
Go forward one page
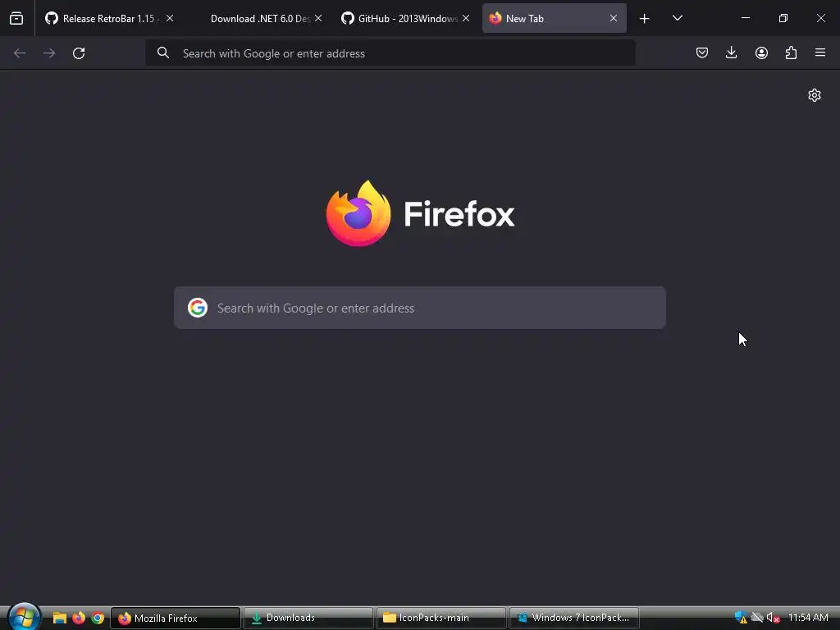tap(49, 53)
